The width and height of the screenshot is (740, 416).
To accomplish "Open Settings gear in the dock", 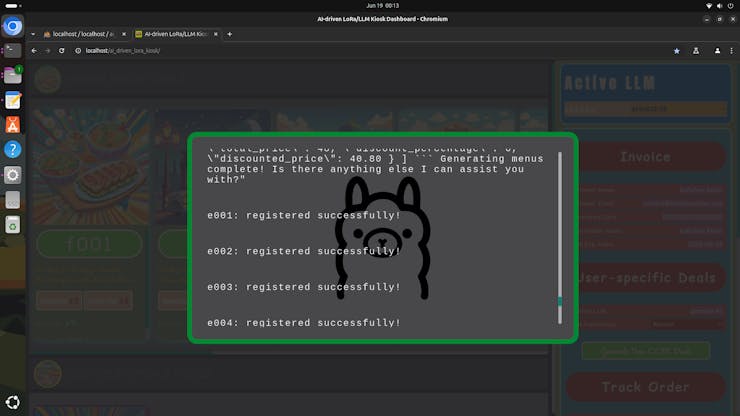I will pyautogui.click(x=13, y=175).
